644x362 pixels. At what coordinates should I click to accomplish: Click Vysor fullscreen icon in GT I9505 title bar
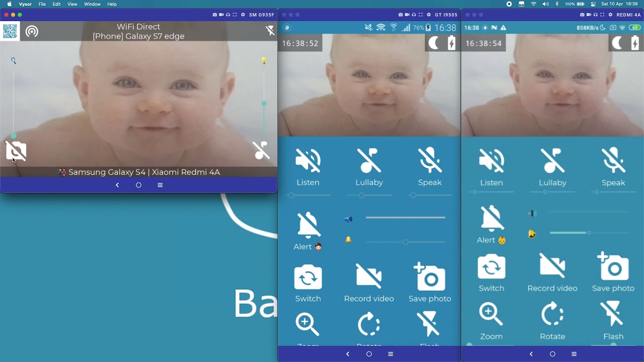[x=421, y=15]
